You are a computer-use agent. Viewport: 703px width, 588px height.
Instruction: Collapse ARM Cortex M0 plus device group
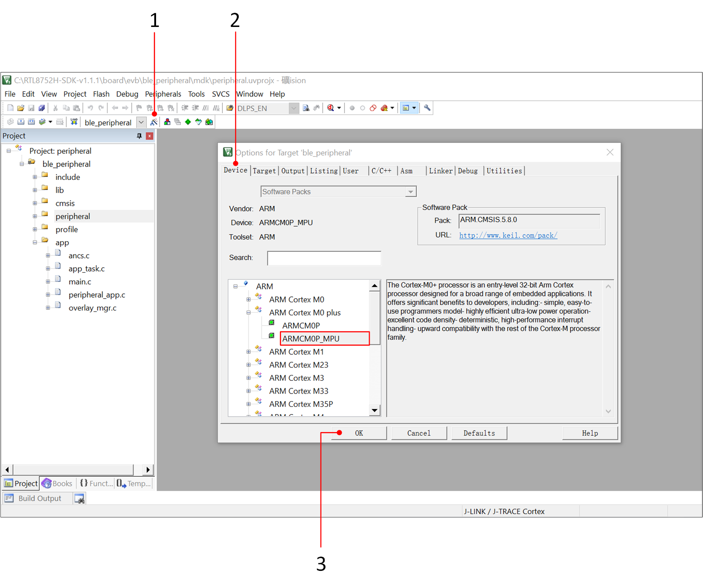click(x=248, y=313)
